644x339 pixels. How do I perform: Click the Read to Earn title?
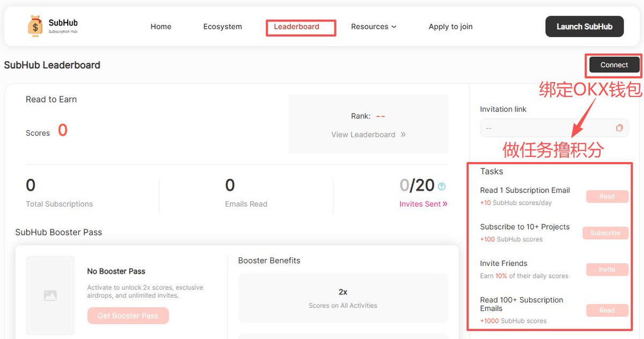point(51,99)
